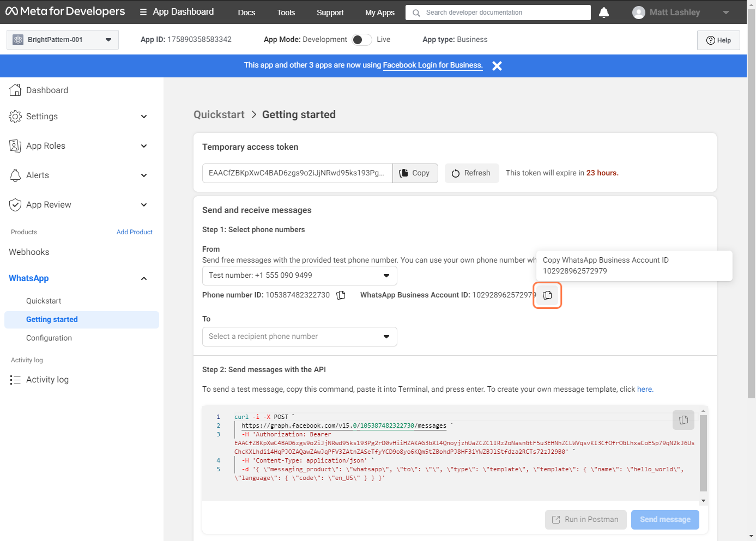756x541 pixels.
Task: Click the notifications bell icon
Action: coord(604,12)
